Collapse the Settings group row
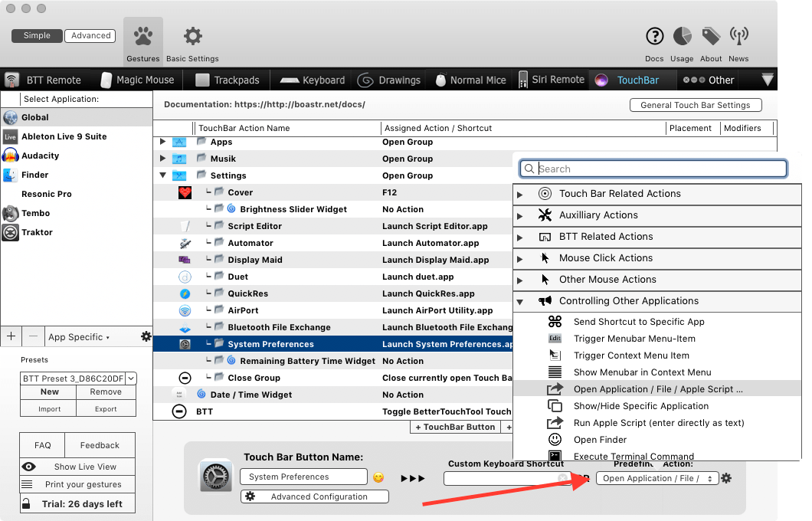The height and width of the screenshot is (521, 812). pos(162,175)
